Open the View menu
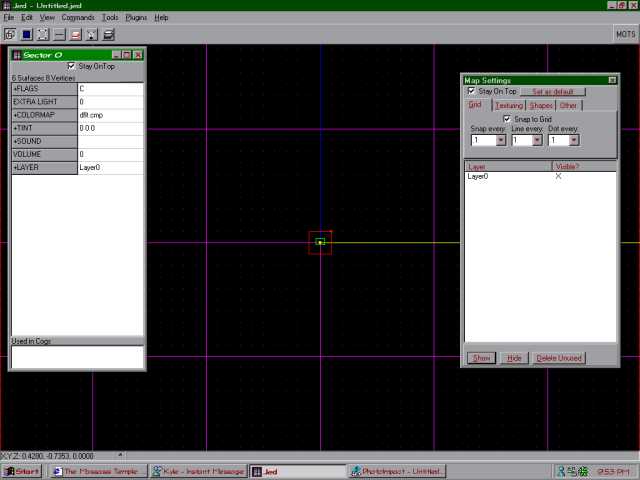Image resolution: width=640 pixels, height=480 pixels. [47, 18]
